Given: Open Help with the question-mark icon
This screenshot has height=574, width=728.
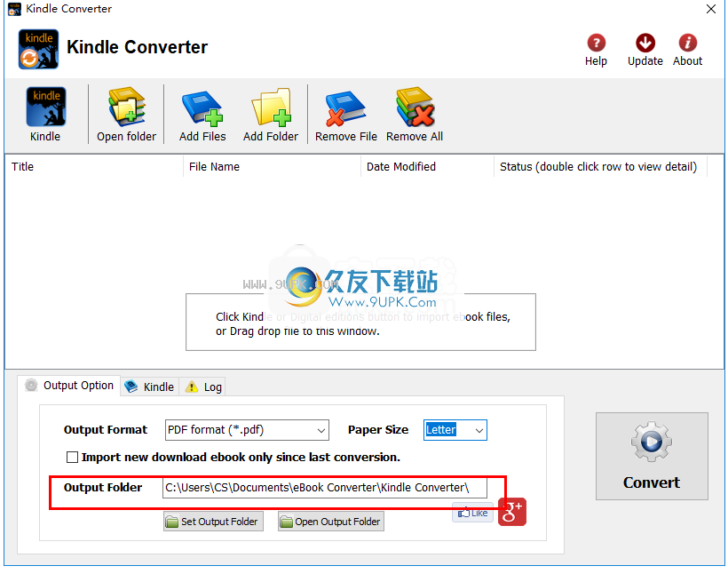Looking at the screenshot, I should tap(596, 44).
